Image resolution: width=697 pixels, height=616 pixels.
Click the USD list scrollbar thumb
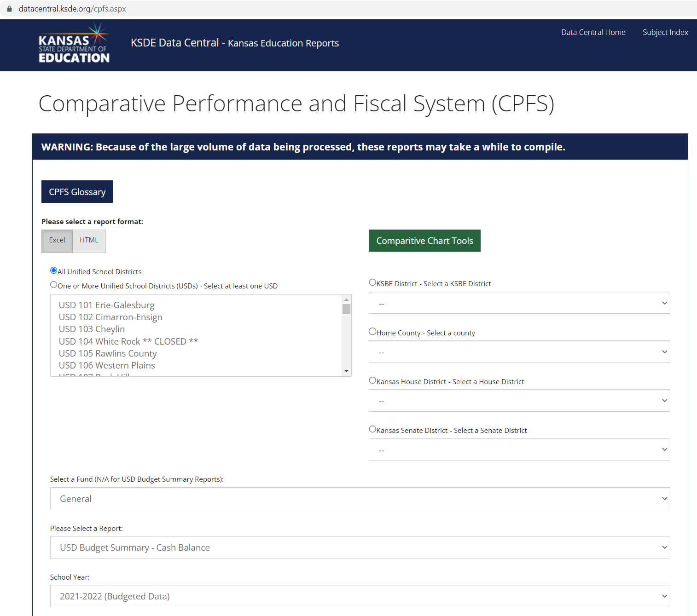(347, 309)
